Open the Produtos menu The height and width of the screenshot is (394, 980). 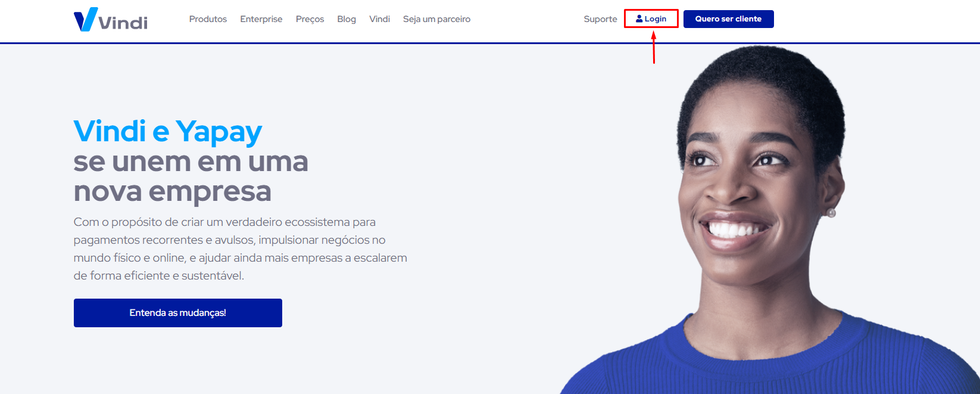(208, 19)
